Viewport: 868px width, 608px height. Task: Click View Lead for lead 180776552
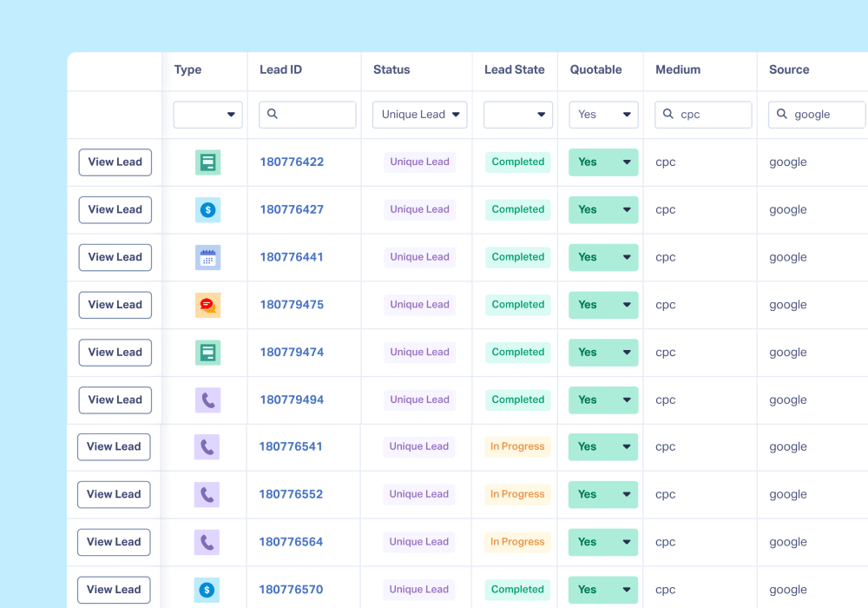click(114, 494)
